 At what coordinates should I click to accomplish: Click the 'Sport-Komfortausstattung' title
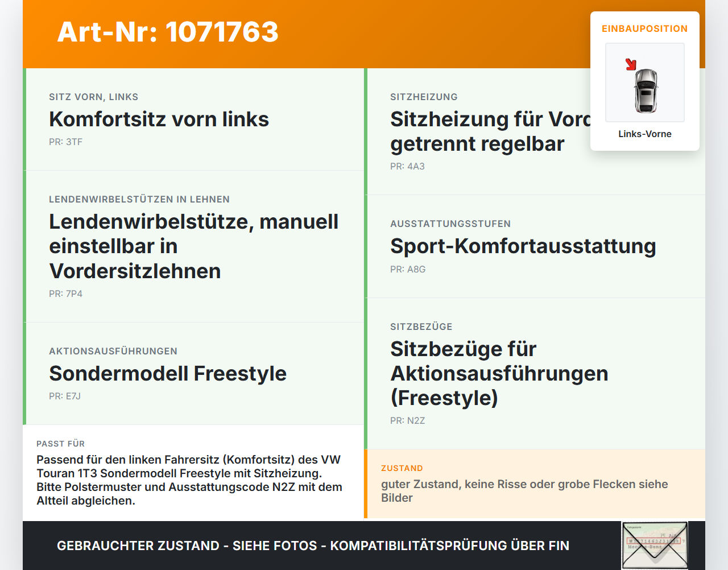click(523, 246)
